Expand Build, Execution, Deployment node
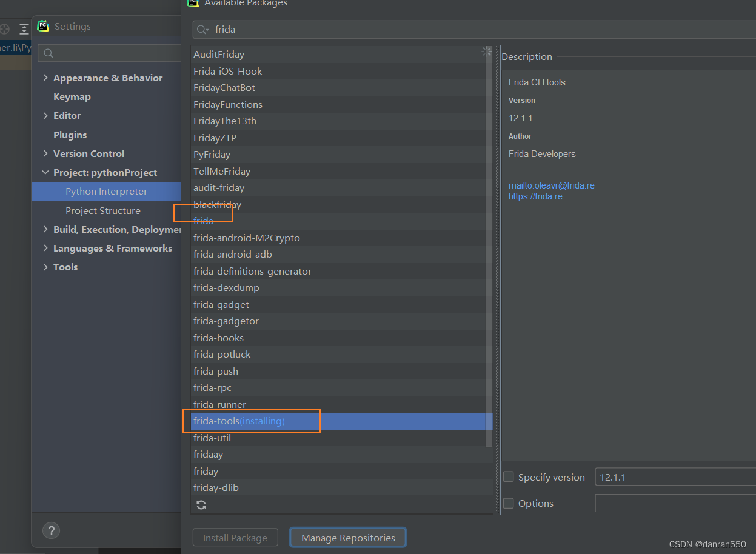The height and width of the screenshot is (554, 756). [45, 229]
